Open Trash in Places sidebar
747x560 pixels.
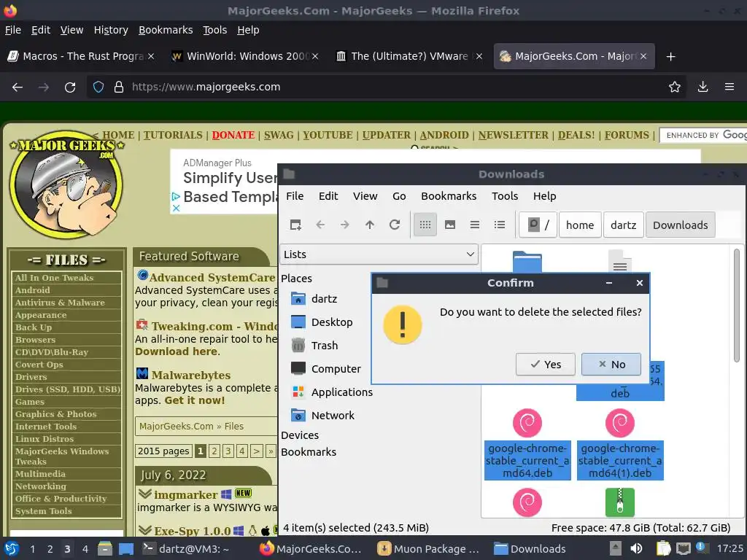coord(314,345)
